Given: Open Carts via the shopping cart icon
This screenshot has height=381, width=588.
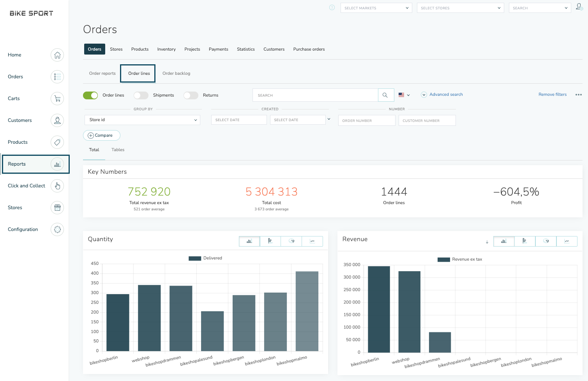Looking at the screenshot, I should (x=57, y=99).
